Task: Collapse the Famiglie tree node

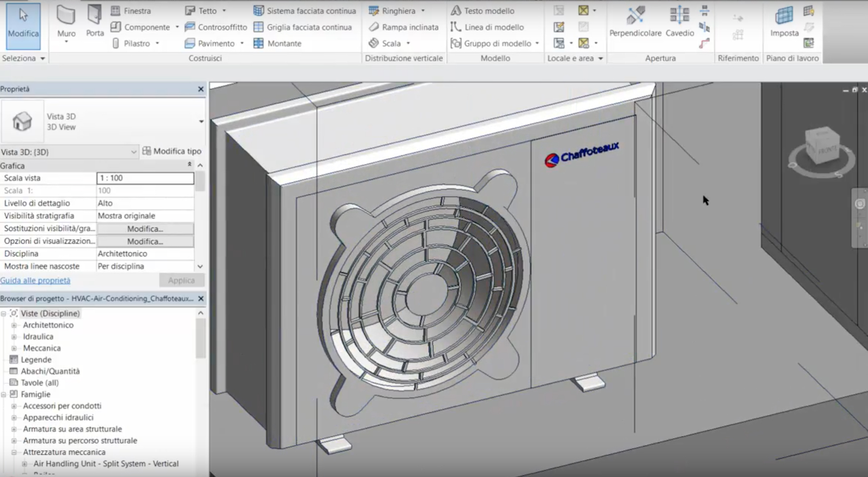Action: click(4, 394)
